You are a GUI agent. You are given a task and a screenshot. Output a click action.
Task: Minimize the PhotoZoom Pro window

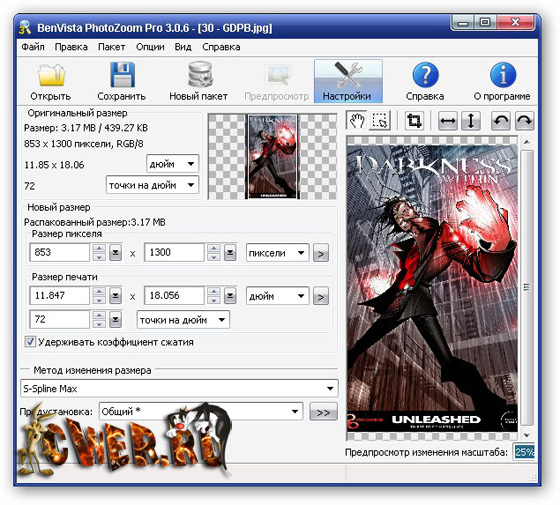point(463,23)
